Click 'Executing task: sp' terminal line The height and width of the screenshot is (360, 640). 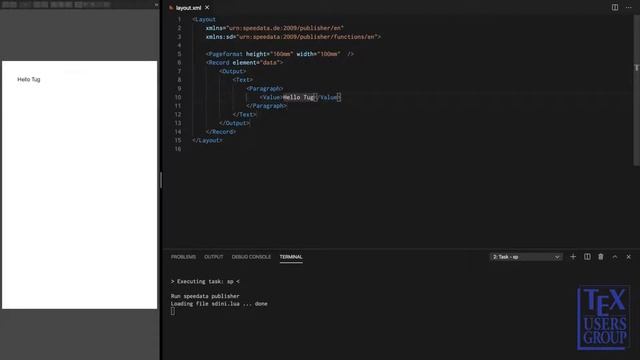[205, 281]
